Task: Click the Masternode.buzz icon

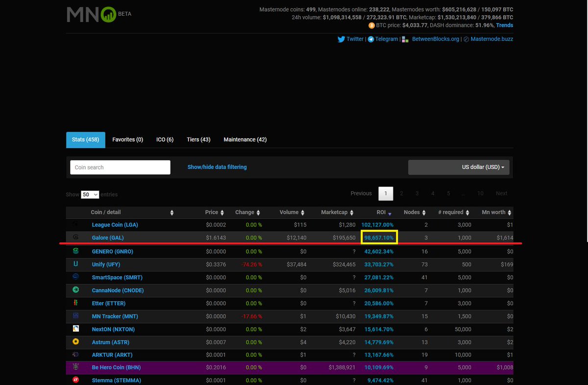Action: [x=466, y=39]
